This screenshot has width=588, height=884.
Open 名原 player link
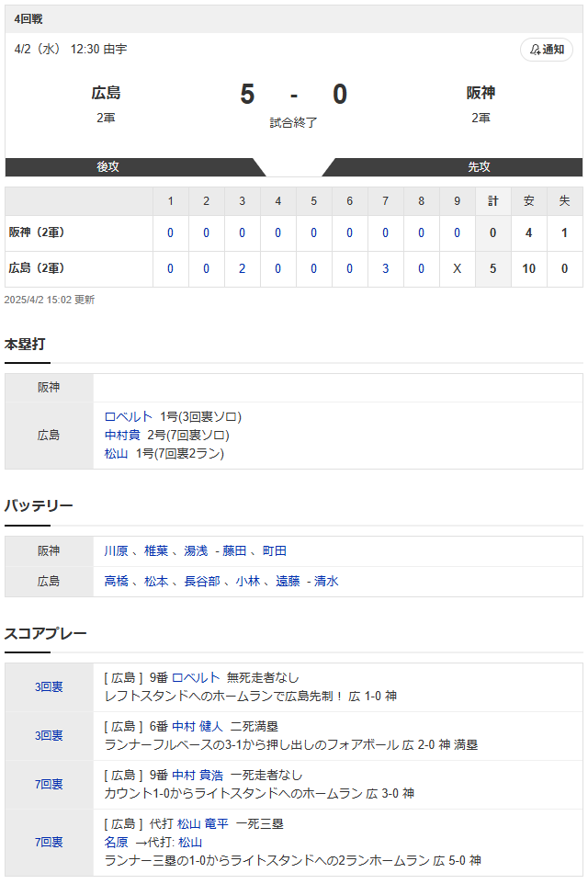pyautogui.click(x=116, y=842)
